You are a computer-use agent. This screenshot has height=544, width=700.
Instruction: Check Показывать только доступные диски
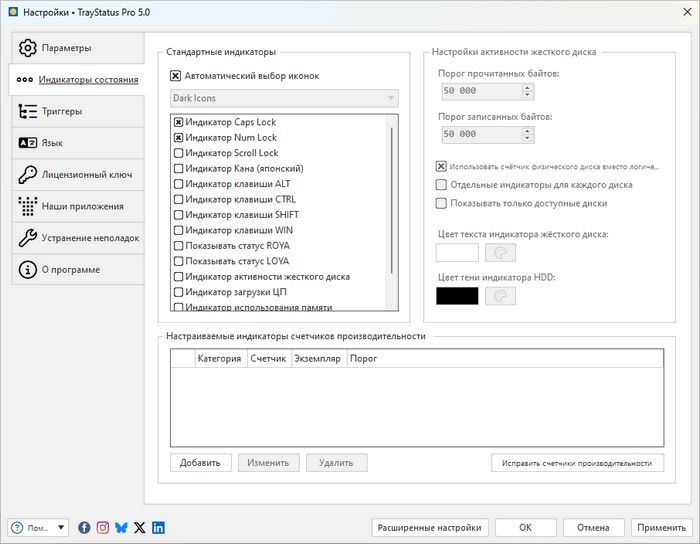click(441, 203)
